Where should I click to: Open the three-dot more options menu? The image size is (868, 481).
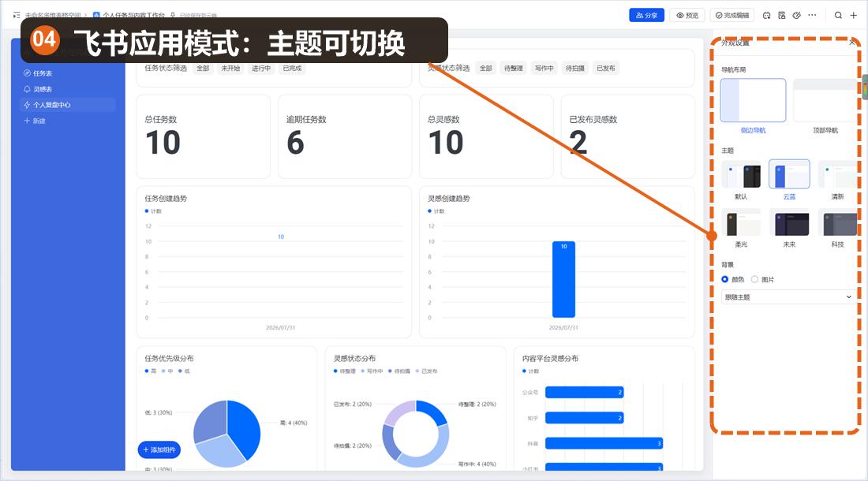(x=812, y=16)
